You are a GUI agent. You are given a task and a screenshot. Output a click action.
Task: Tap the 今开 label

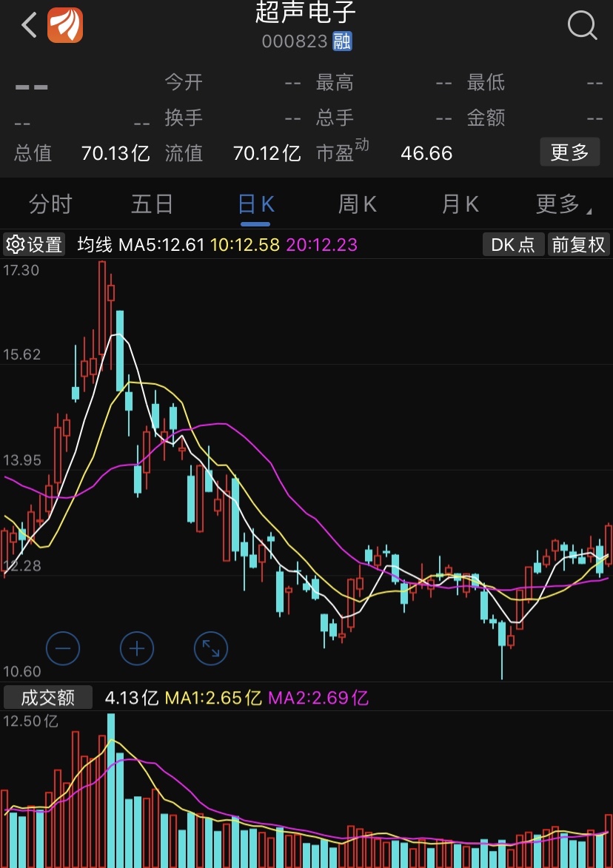click(184, 82)
